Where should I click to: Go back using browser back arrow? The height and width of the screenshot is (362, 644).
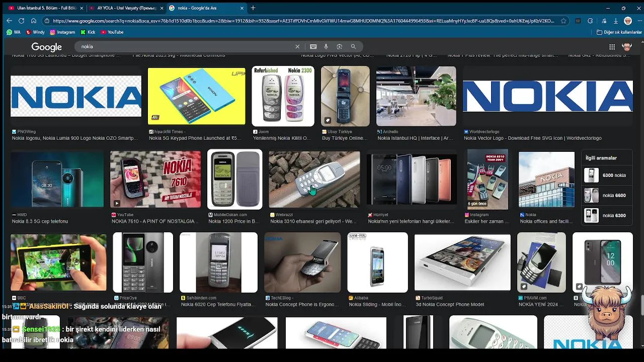point(9,21)
